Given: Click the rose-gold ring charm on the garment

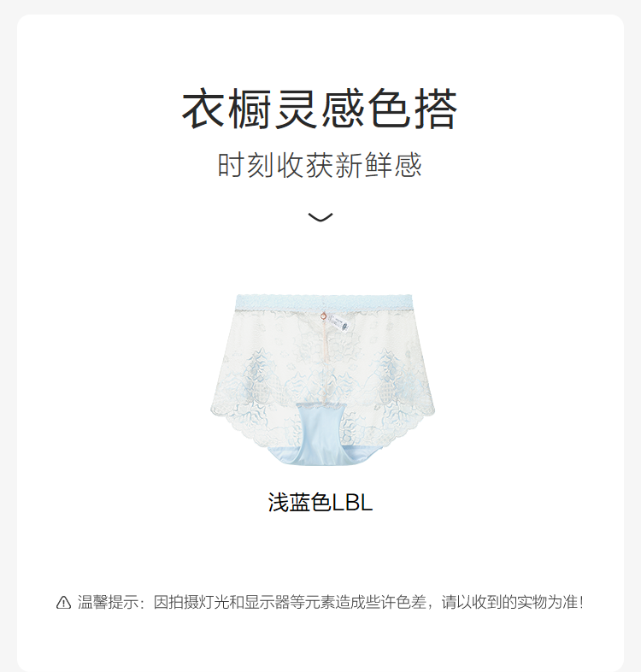Looking at the screenshot, I should tap(324, 316).
